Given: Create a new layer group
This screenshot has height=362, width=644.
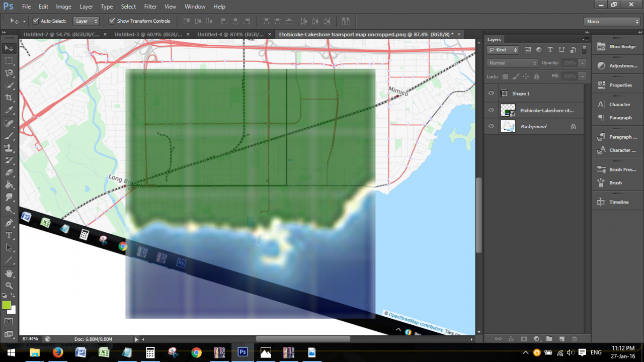Looking at the screenshot, I should pos(549,339).
